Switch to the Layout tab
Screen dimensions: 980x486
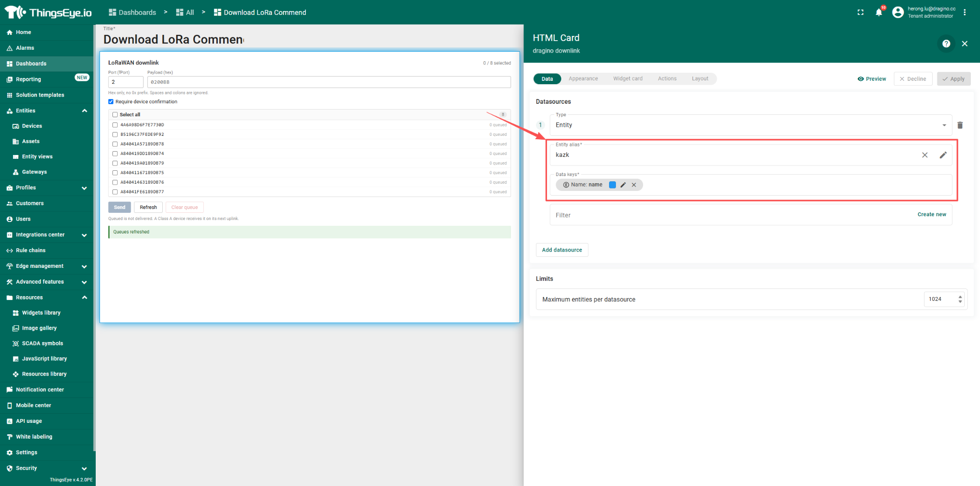coord(700,78)
